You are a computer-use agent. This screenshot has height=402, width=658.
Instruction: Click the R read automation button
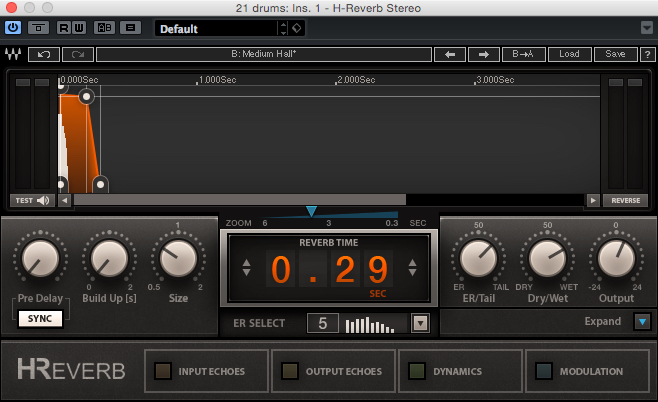pyautogui.click(x=64, y=28)
